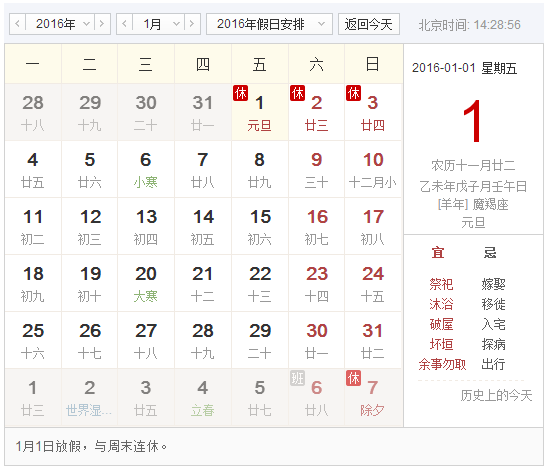
Task: Go to previous month arrow
Action: click(124, 24)
